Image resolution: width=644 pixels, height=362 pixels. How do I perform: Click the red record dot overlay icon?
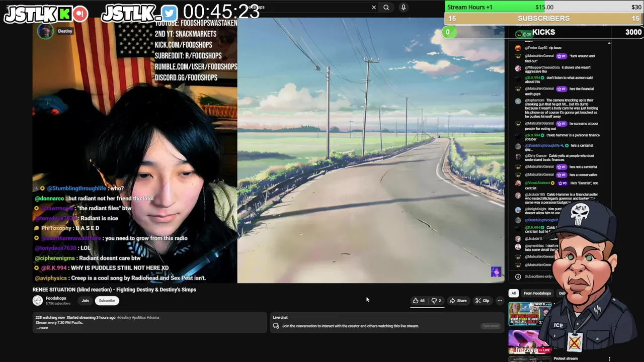tap(80, 14)
